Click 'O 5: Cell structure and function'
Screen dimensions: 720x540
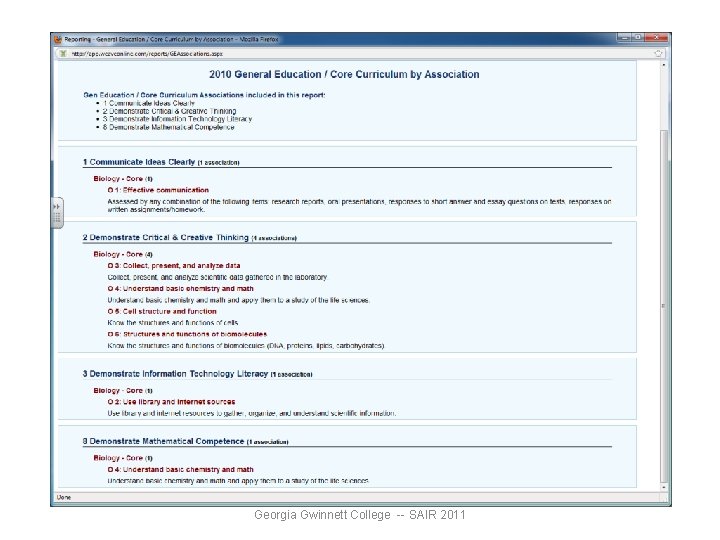click(162, 311)
